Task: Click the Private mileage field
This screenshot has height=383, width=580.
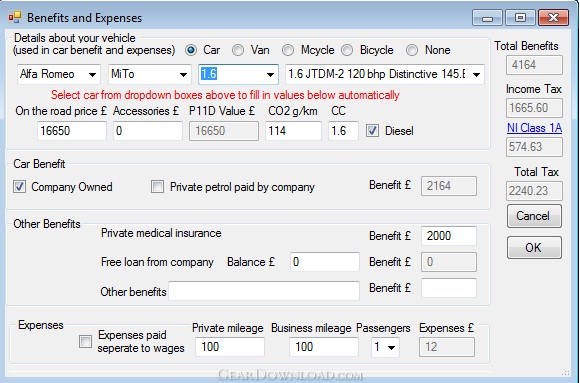Action: click(230, 347)
